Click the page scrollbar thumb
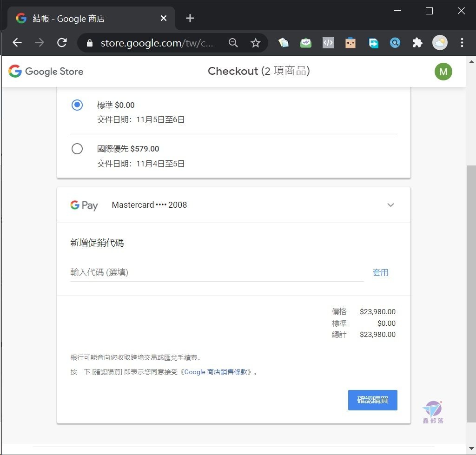 tap(471, 294)
